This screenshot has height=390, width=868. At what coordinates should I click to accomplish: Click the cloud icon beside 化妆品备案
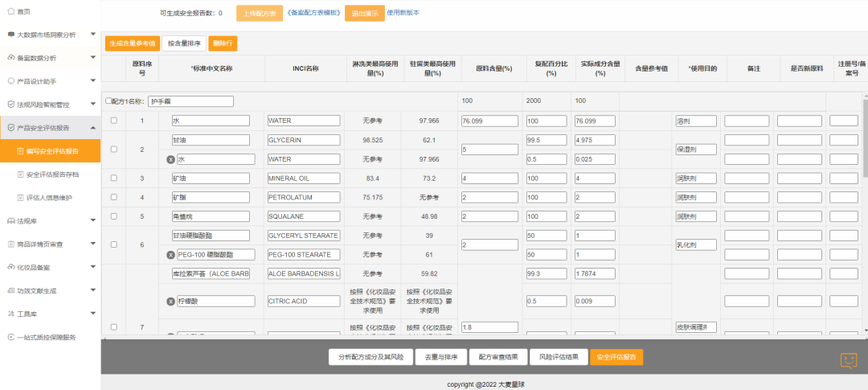(x=11, y=267)
